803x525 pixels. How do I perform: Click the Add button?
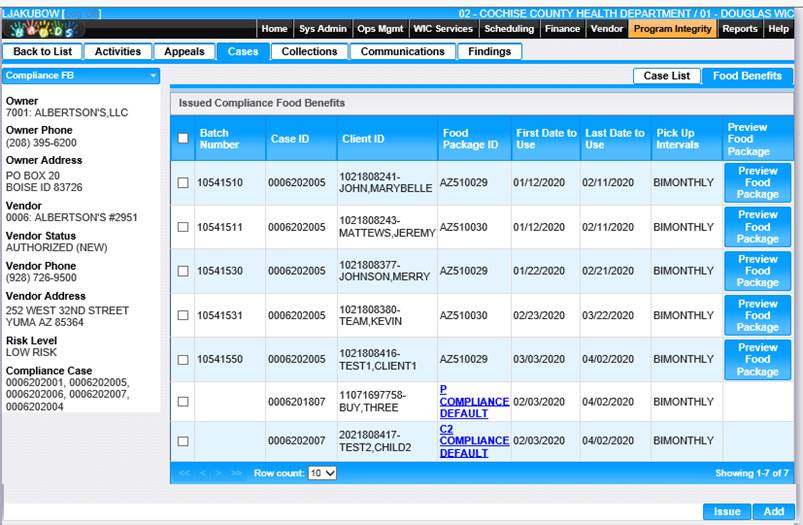tap(773, 511)
